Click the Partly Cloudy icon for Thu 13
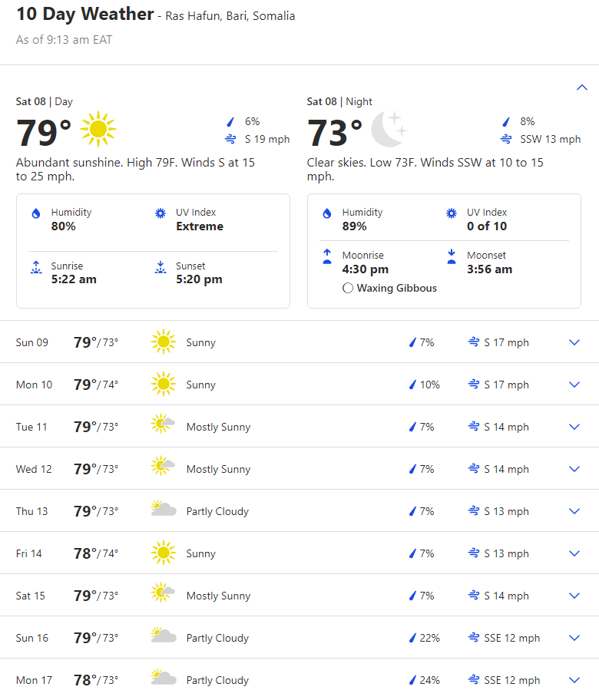Screen dimensions: 599x700 click(163, 510)
